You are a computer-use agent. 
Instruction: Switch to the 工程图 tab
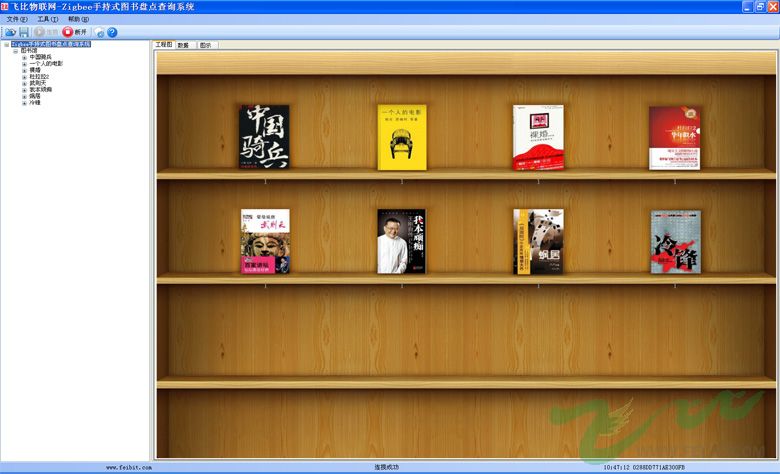click(164, 45)
